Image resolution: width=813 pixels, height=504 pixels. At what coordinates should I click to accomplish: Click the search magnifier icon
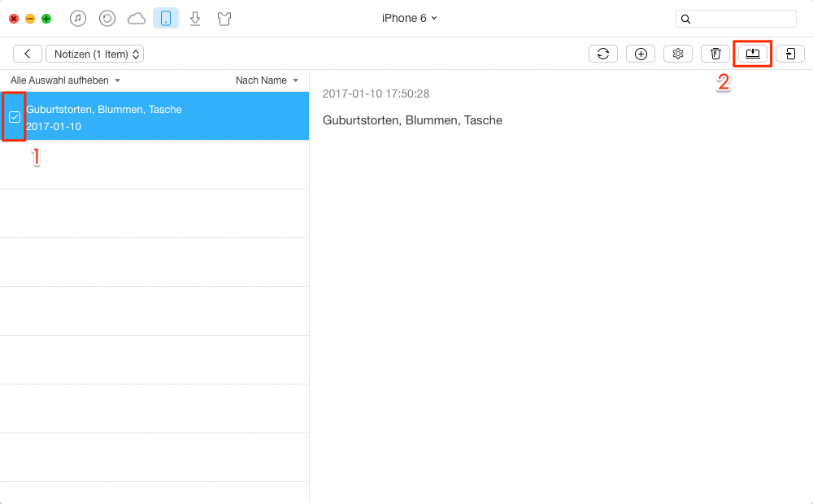coord(686,20)
